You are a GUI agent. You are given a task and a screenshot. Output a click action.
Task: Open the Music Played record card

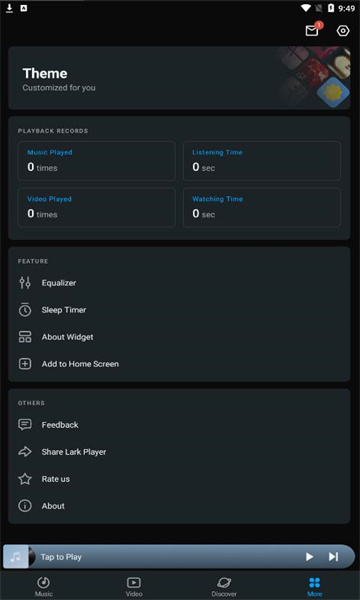(x=96, y=161)
